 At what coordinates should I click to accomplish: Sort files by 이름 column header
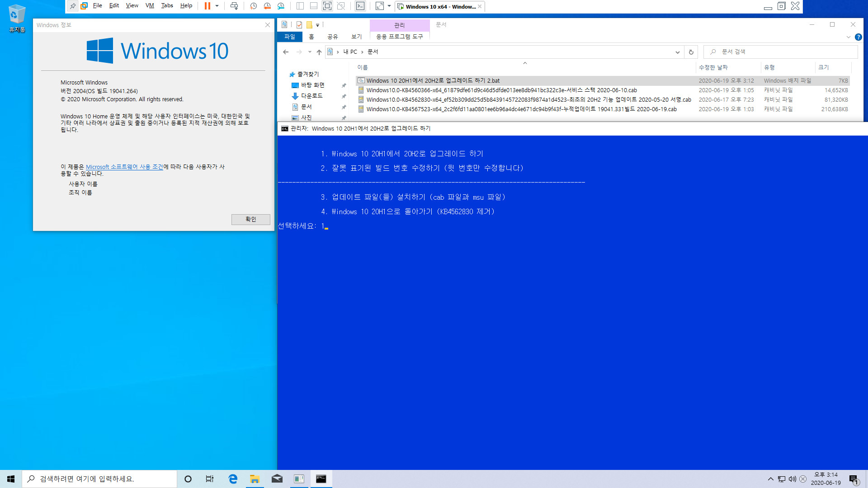363,67
